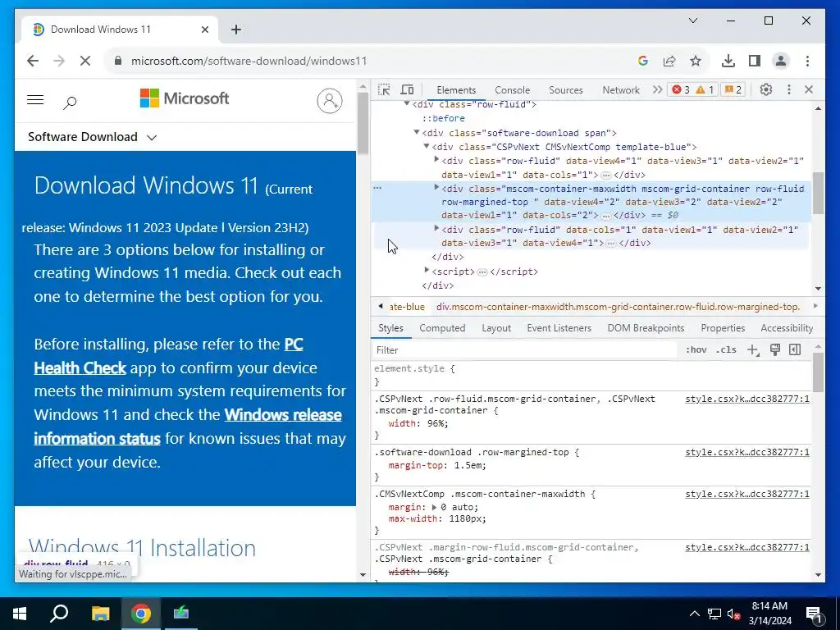Select the Styles pane tab
Image resolution: width=840 pixels, height=630 pixels.
(390, 328)
